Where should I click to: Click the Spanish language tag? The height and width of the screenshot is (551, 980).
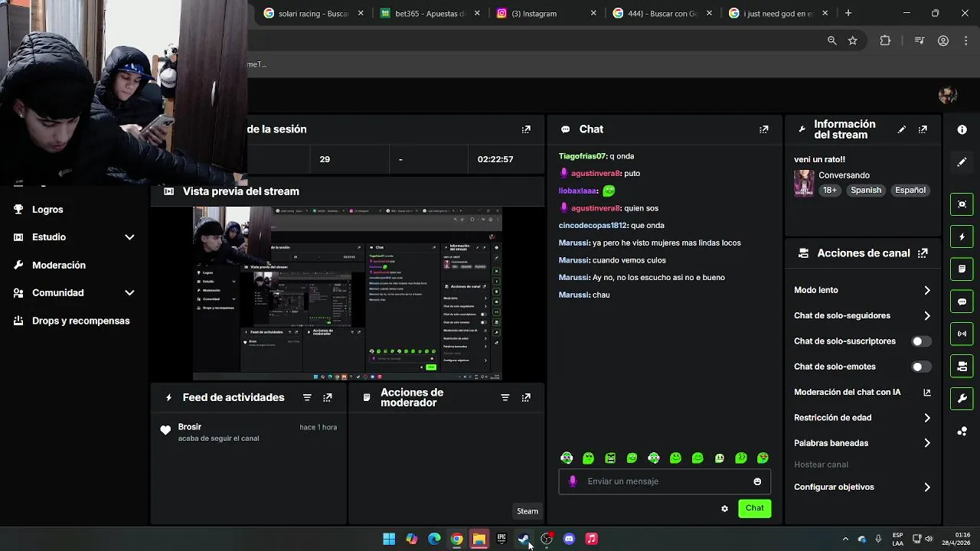click(866, 191)
